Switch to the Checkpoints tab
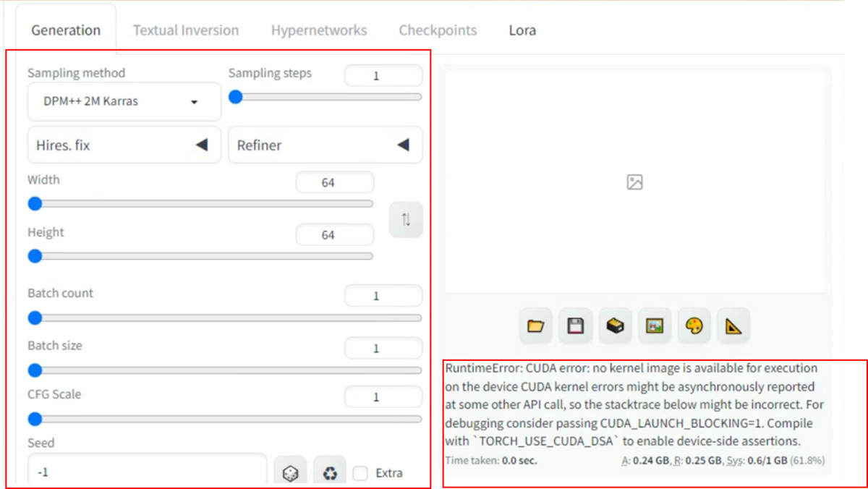The height and width of the screenshot is (489, 868). (x=438, y=30)
